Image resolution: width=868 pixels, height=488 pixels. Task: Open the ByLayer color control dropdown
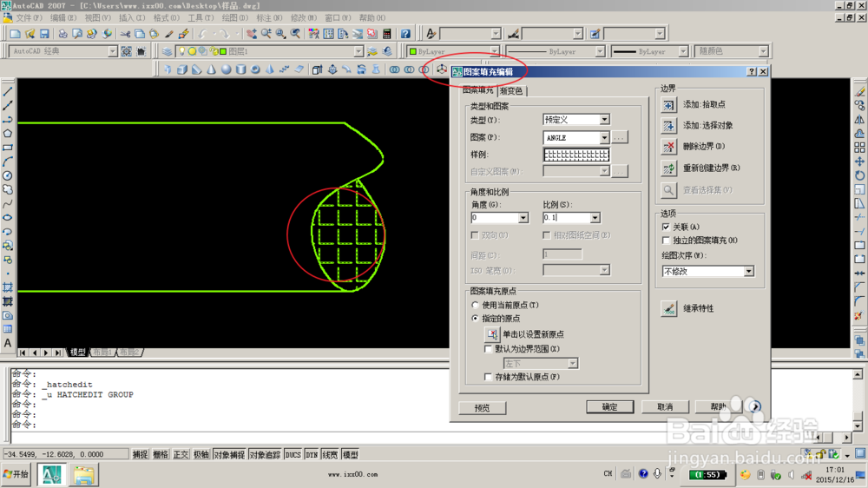[x=495, y=51]
